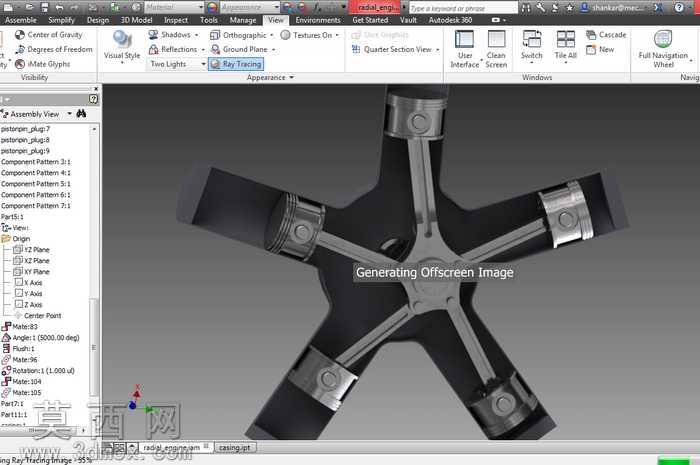This screenshot has width=700, height=465.
Task: Click the User Interface icon
Action: click(x=464, y=39)
